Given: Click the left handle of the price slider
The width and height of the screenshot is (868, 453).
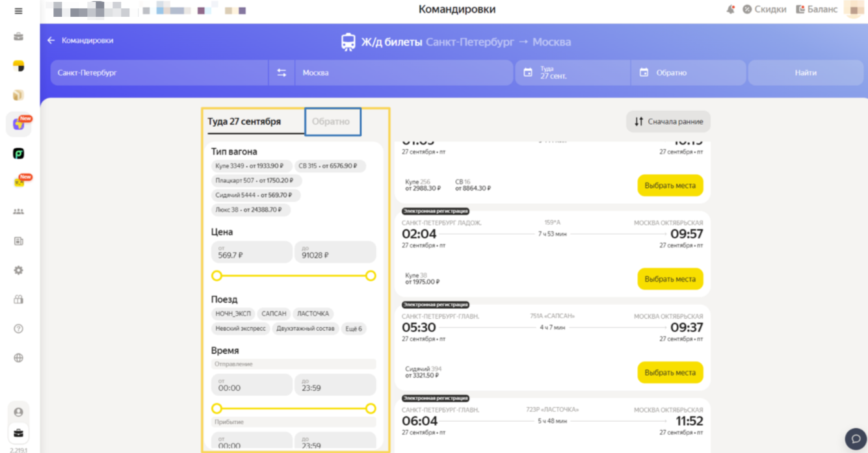Looking at the screenshot, I should click(x=217, y=276).
